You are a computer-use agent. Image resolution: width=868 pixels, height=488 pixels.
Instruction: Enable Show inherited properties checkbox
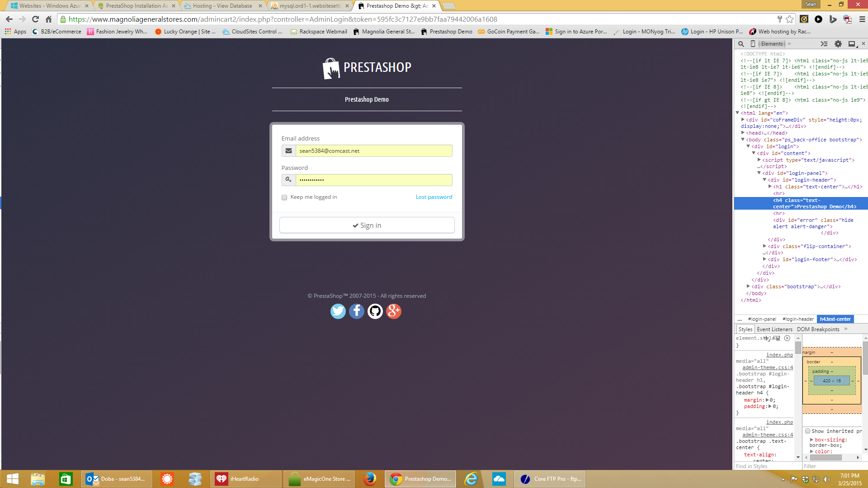pyautogui.click(x=807, y=431)
